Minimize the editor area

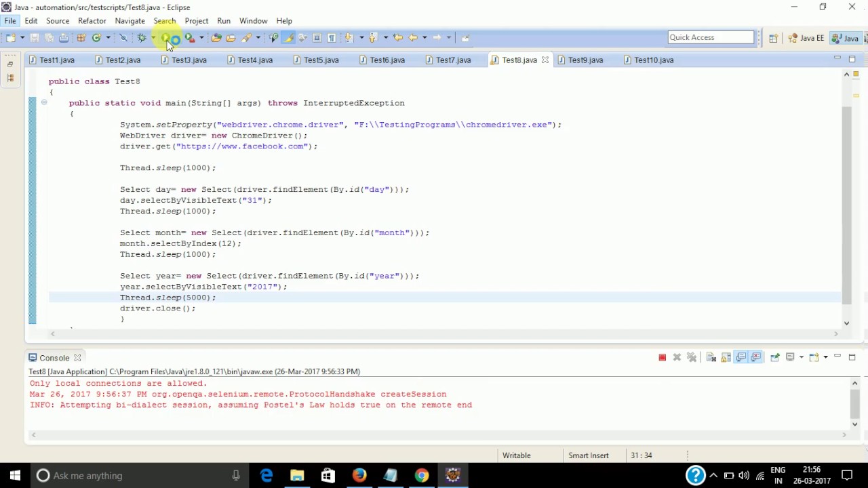pyautogui.click(x=837, y=59)
